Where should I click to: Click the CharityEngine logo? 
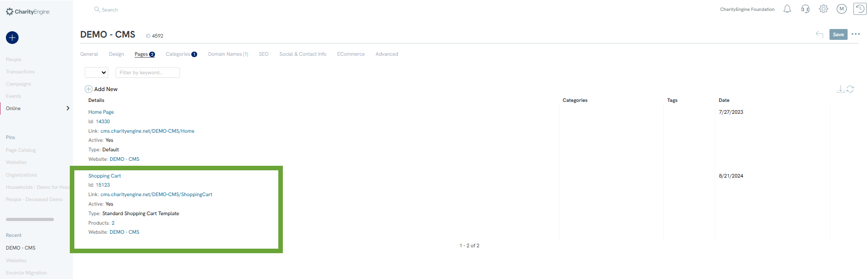pyautogui.click(x=28, y=12)
